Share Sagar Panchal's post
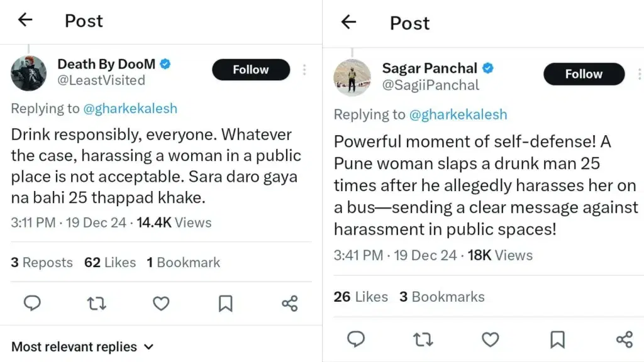This screenshot has height=362, width=644. coord(624,339)
